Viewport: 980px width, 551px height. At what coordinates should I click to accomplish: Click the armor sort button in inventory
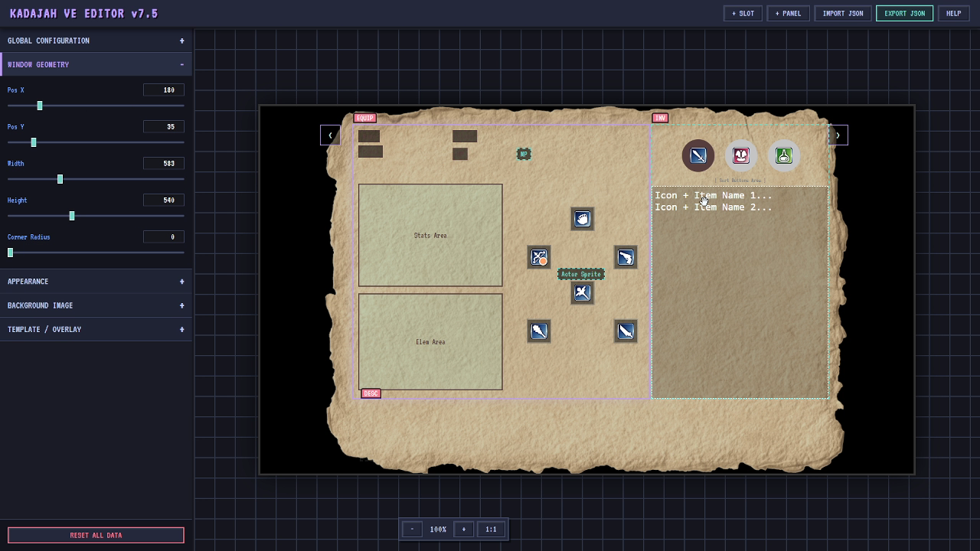click(x=741, y=155)
